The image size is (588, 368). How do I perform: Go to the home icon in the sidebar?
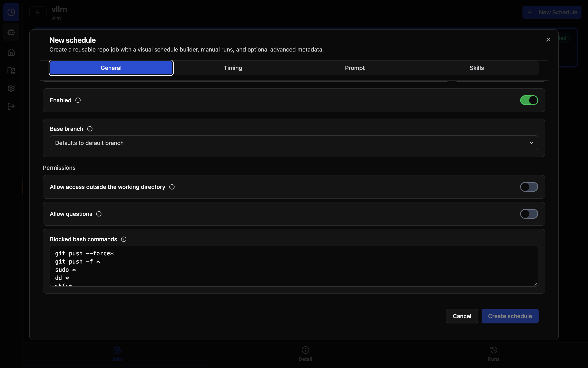click(x=11, y=52)
